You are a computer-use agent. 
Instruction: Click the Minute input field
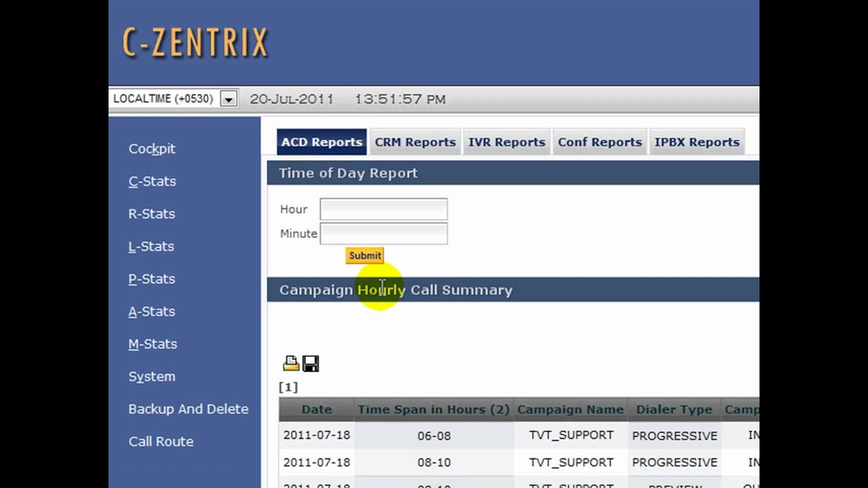click(384, 234)
